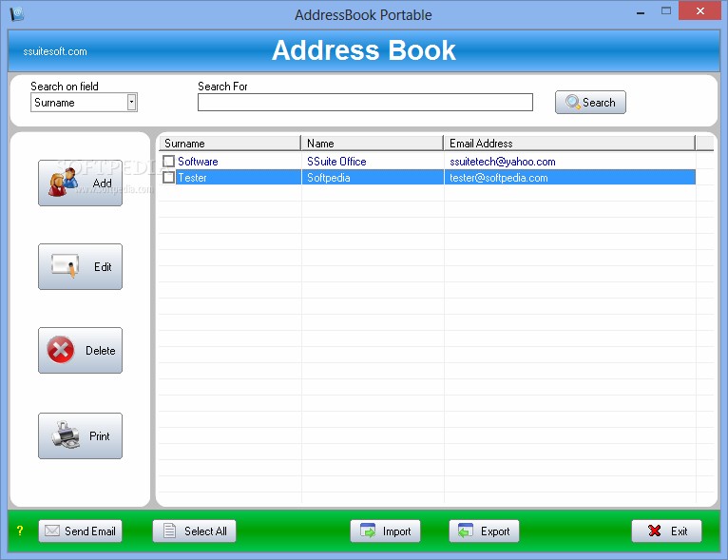Tick the checkbox beside Software entry
This screenshot has width=728, height=560.
(x=168, y=161)
